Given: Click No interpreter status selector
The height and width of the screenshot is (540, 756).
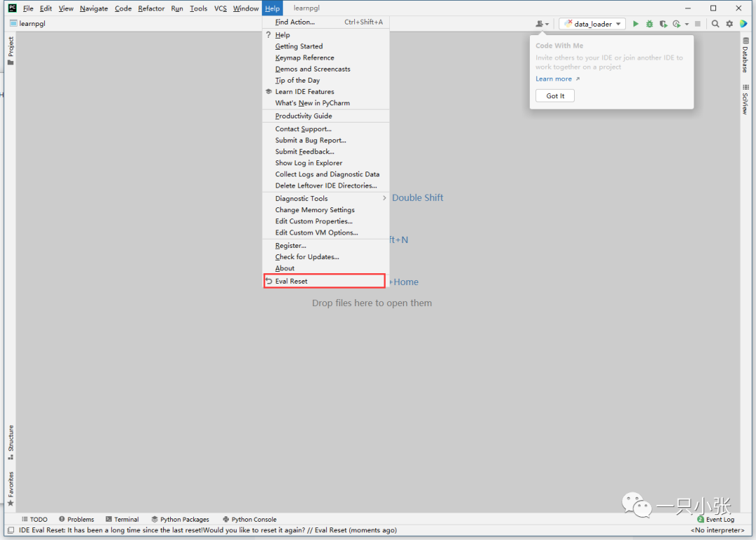Looking at the screenshot, I should point(717,530).
